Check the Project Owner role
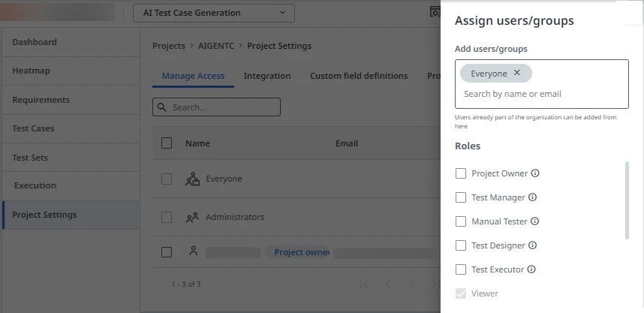 [x=461, y=173]
